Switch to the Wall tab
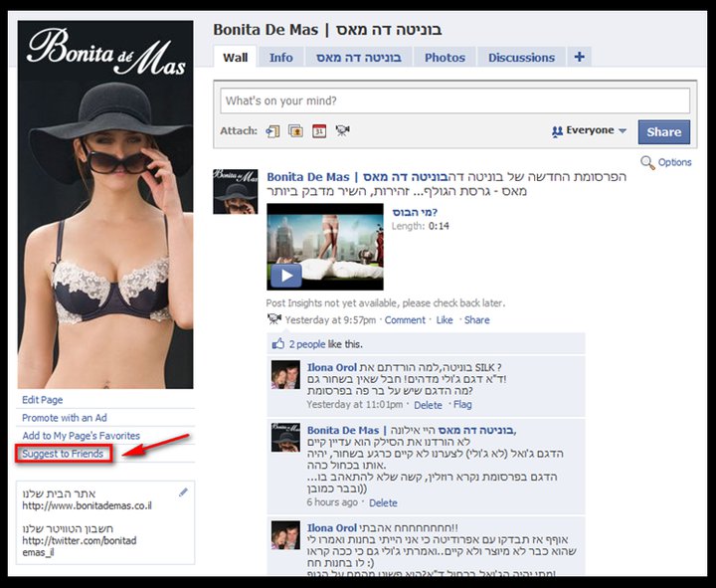This screenshot has height=588, width=716. (235, 58)
